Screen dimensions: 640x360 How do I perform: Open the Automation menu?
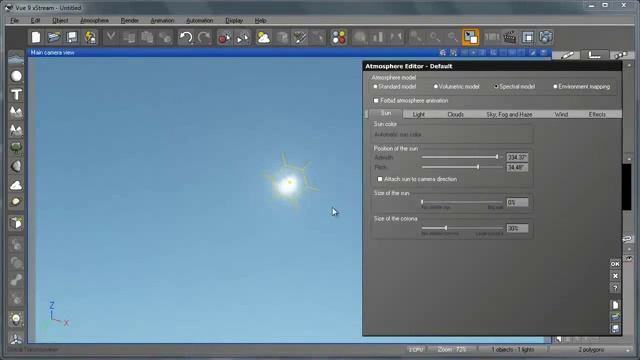click(x=199, y=20)
